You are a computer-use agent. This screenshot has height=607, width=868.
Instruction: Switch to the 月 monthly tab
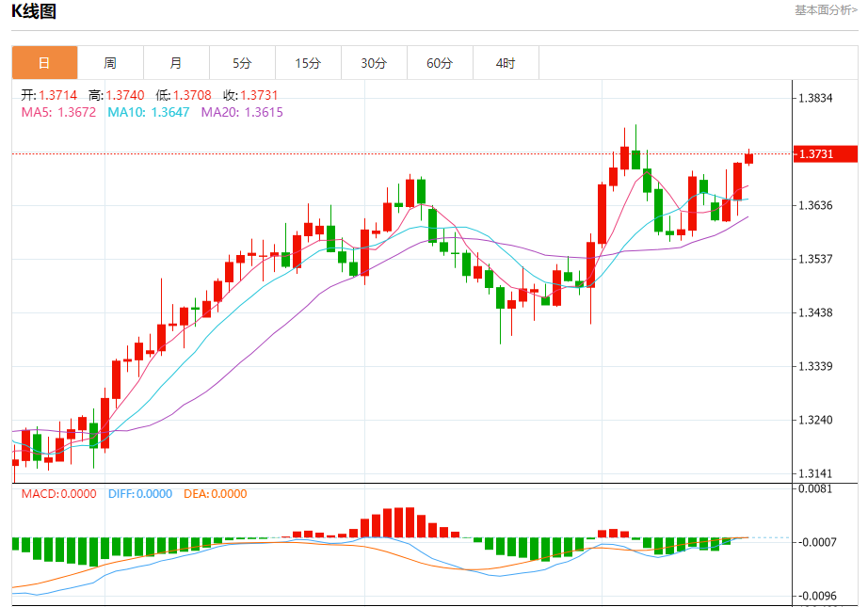click(x=177, y=63)
